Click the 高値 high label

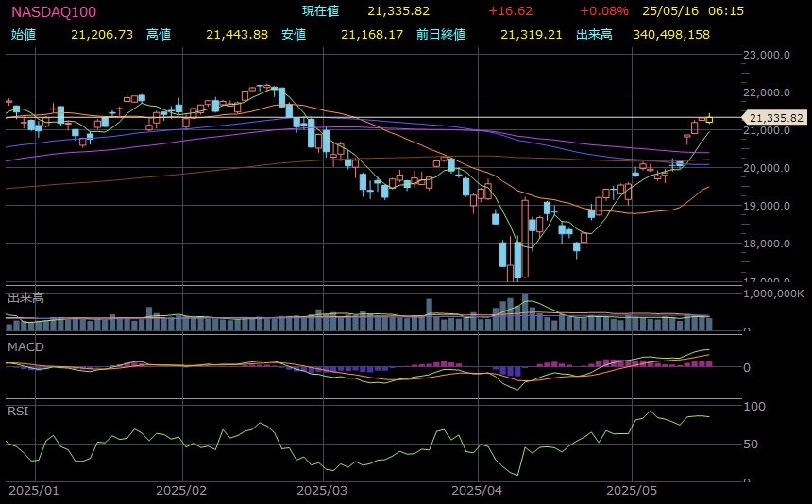(x=159, y=35)
